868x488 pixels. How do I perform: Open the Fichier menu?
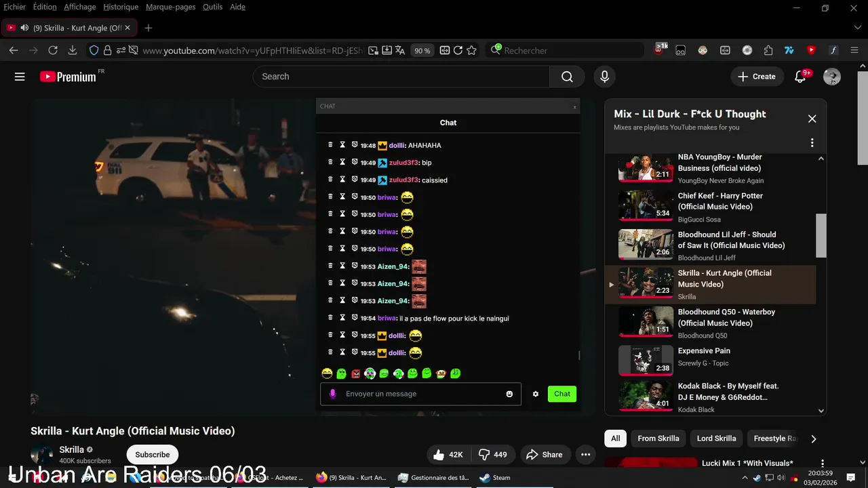[x=15, y=7]
